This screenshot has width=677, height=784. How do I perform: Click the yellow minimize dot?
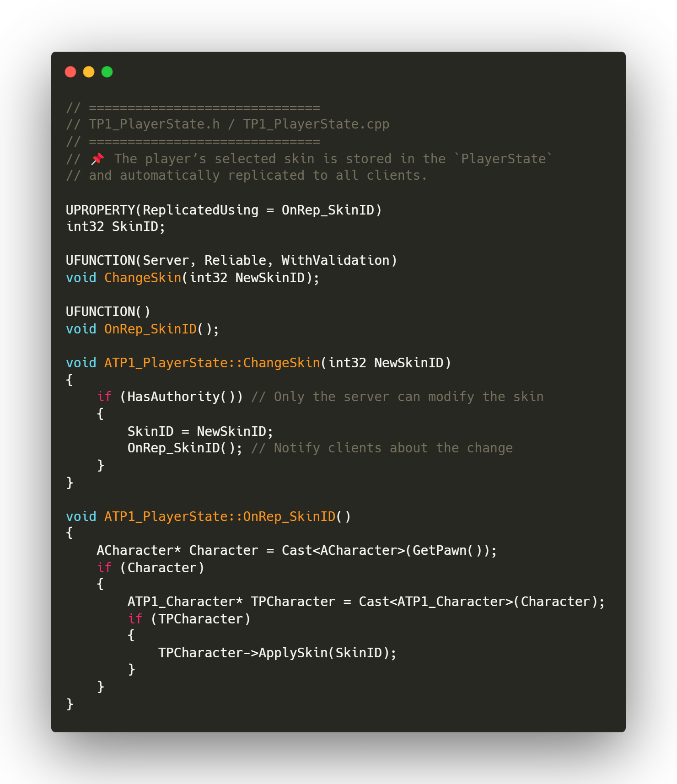(x=89, y=72)
